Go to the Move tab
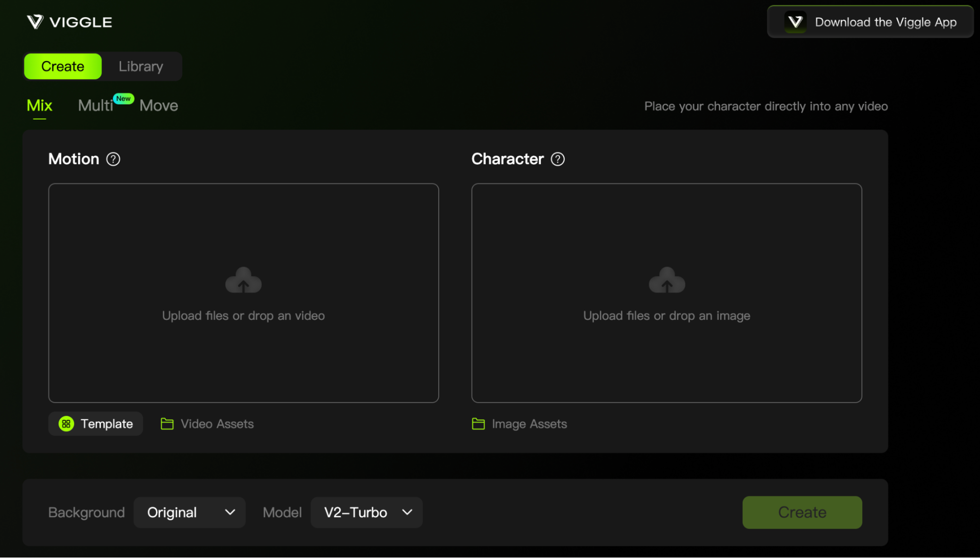The image size is (980, 558). (158, 105)
